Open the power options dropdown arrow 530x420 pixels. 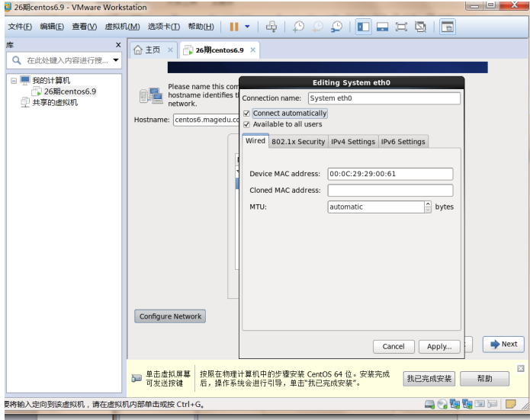pos(247,27)
